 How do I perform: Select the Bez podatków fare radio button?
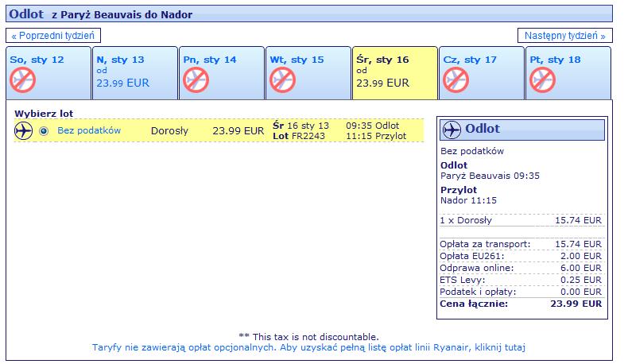[44, 131]
